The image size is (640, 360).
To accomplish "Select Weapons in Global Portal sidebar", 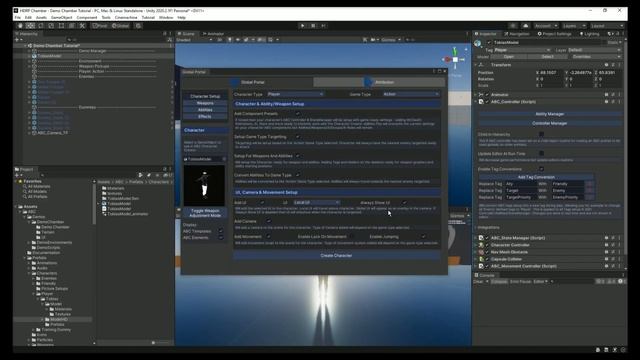I will (x=205, y=103).
